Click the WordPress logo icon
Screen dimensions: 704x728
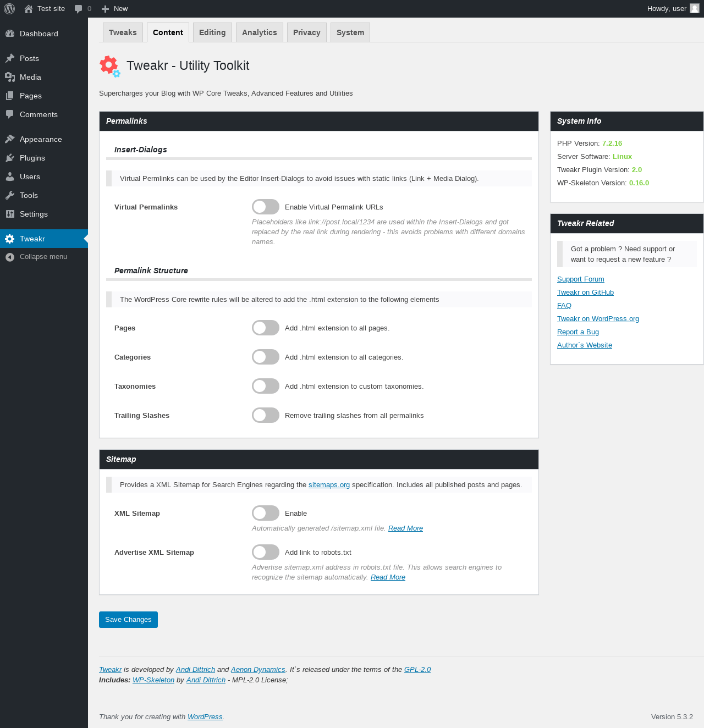(9, 9)
